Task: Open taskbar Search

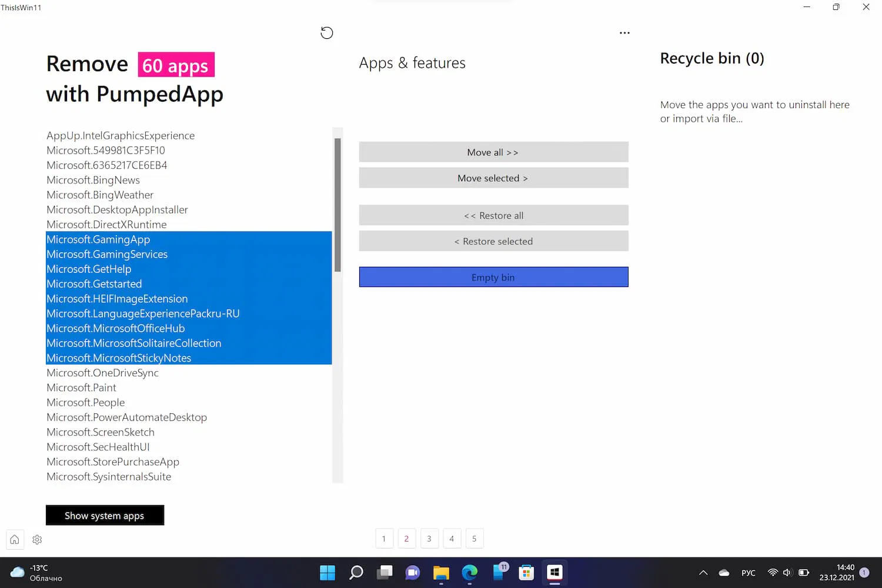Action: pyautogui.click(x=356, y=572)
